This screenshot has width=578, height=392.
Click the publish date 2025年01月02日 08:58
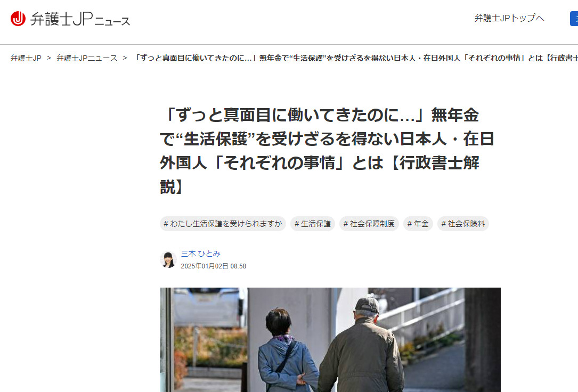(x=214, y=266)
